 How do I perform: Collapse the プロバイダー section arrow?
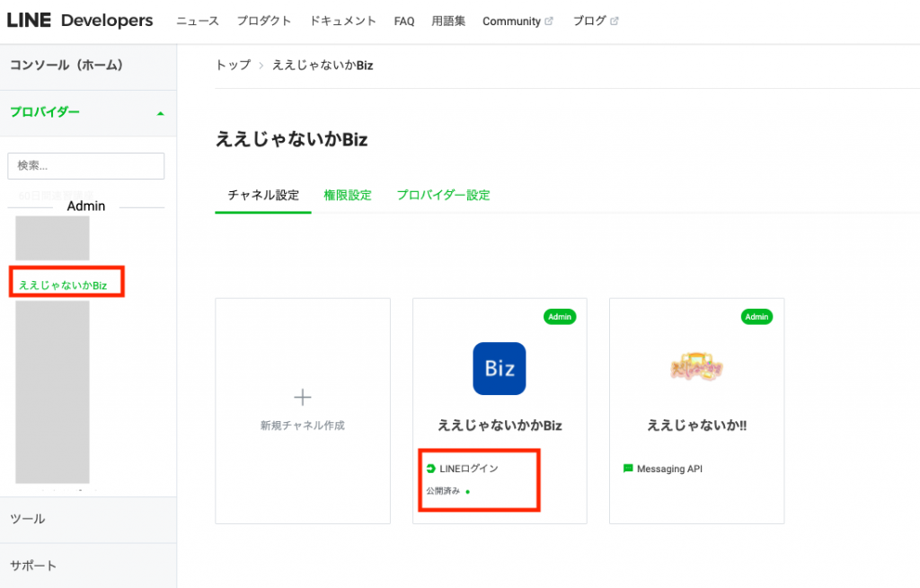(x=160, y=113)
